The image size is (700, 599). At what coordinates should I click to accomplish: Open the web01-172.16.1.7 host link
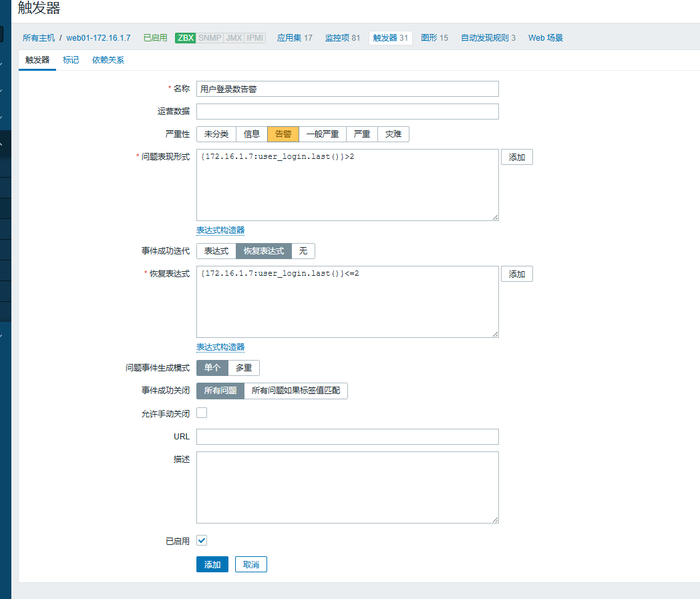98,38
